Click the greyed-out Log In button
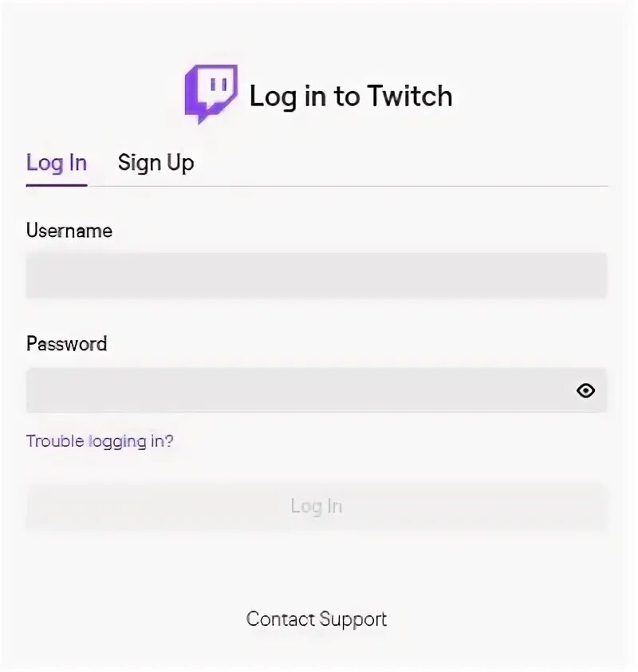 tap(317, 506)
